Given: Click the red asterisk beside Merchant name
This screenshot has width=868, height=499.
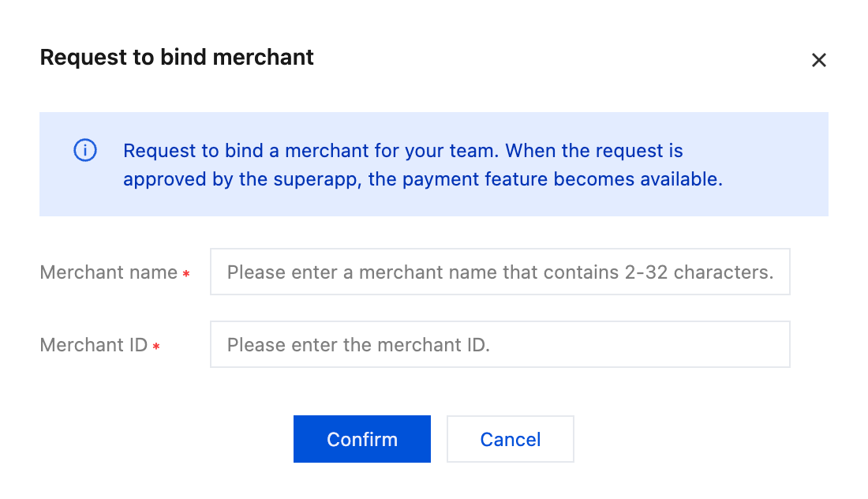Looking at the screenshot, I should pyautogui.click(x=186, y=274).
